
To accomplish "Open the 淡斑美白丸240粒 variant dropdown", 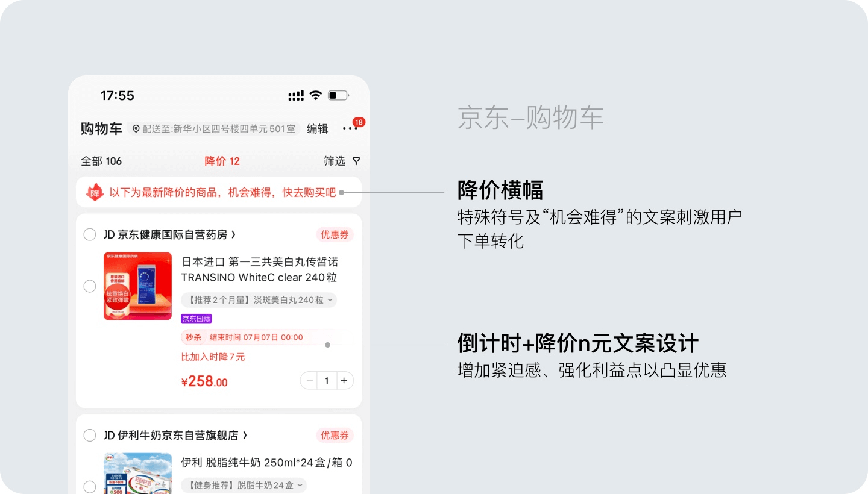I will tap(259, 300).
